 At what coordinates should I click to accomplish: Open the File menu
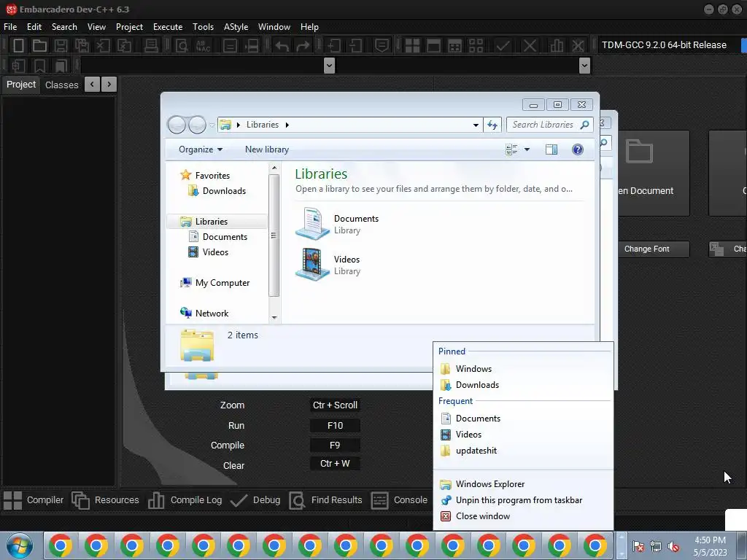[x=10, y=27]
